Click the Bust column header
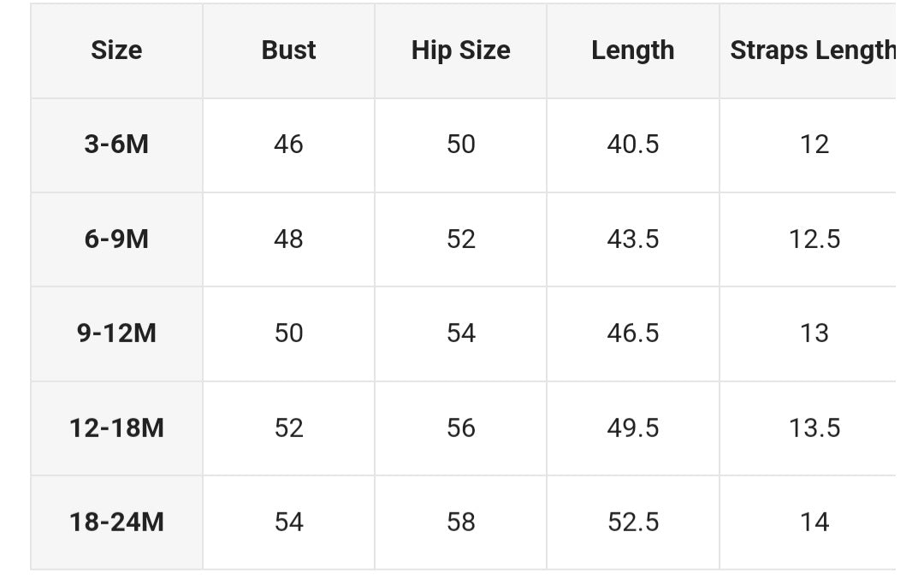The width and height of the screenshot is (924, 585). [x=288, y=50]
